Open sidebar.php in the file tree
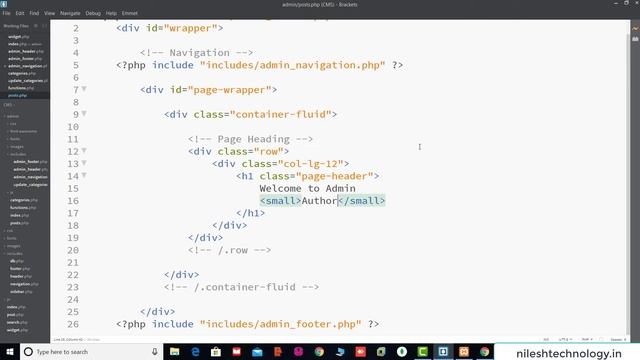 pyautogui.click(x=21, y=292)
